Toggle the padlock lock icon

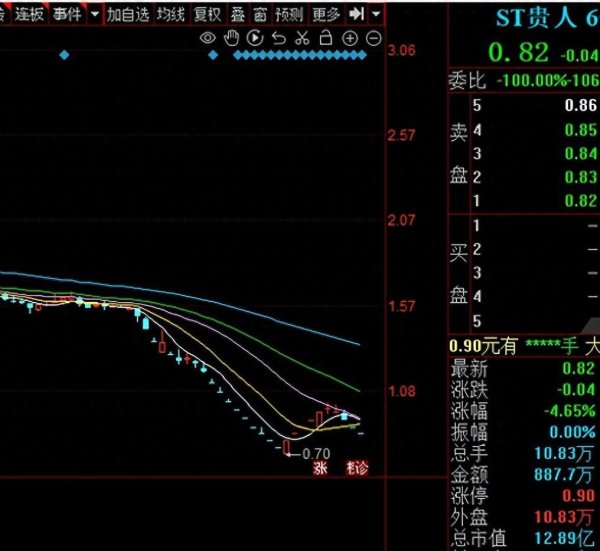pyautogui.click(x=326, y=38)
